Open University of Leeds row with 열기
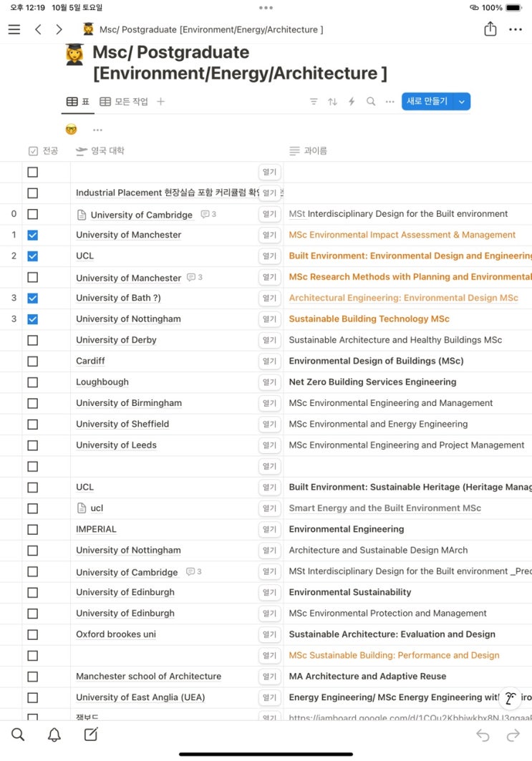Image resolution: width=532 pixels, height=761 pixels. coord(269,445)
